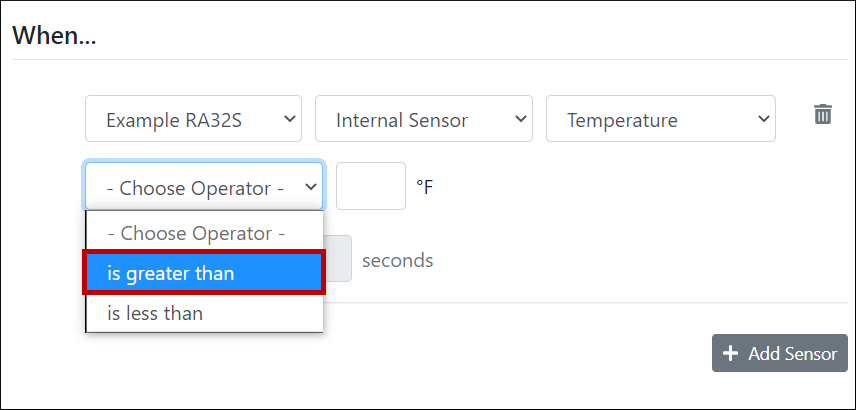
Task: Click the Internal Sensor dropdown chevron arrow
Action: click(x=521, y=119)
